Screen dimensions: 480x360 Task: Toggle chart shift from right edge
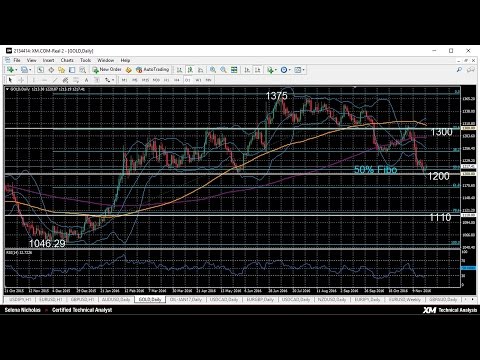click(x=257, y=70)
